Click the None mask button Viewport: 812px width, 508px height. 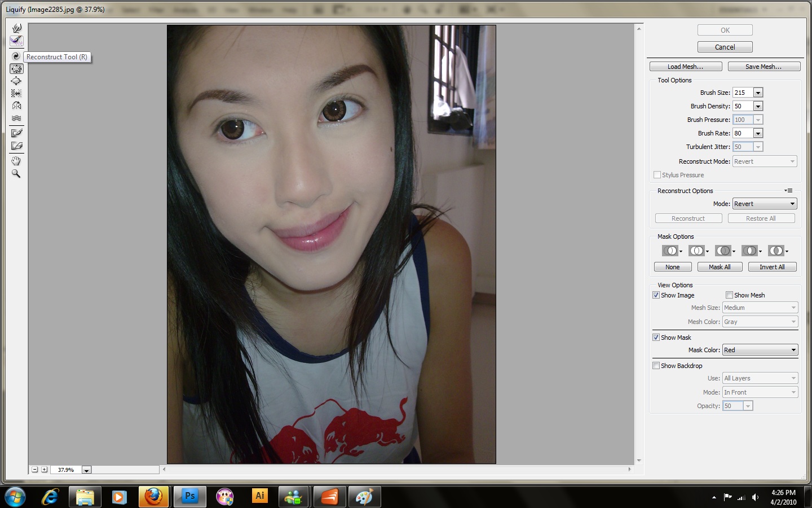coord(673,267)
